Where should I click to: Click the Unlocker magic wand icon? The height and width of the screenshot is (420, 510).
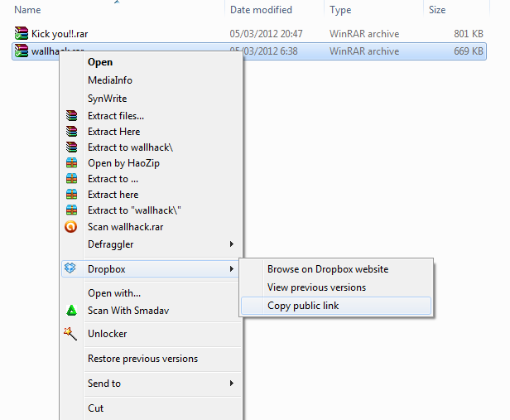[70, 334]
